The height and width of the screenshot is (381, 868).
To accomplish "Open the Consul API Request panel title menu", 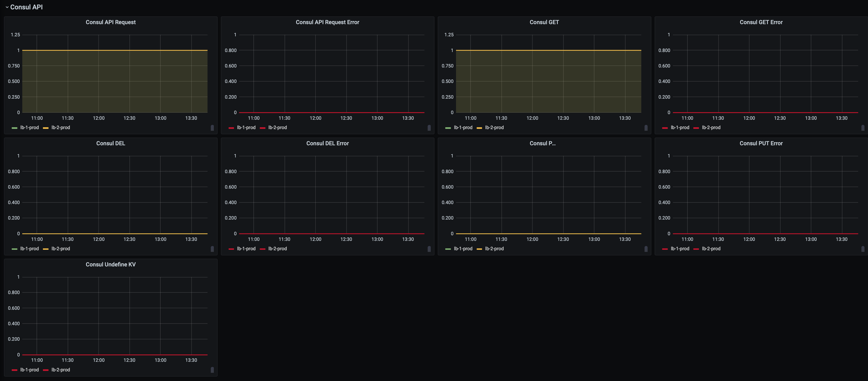I will 110,22.
